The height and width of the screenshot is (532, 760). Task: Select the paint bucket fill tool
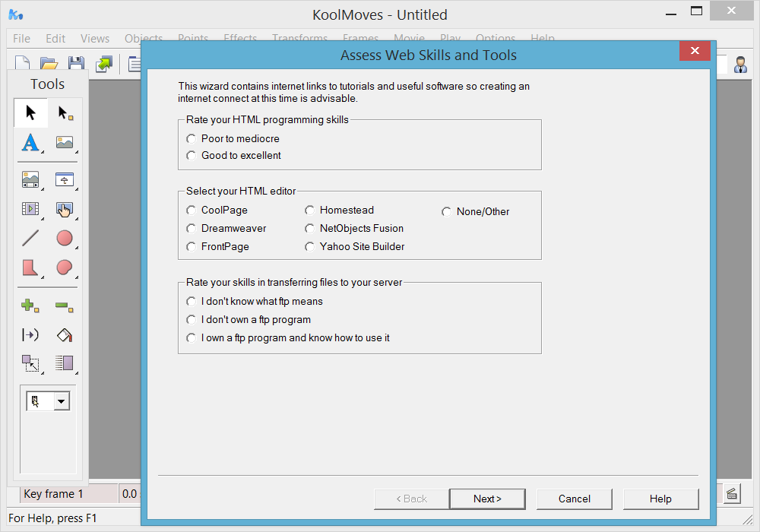pos(65,335)
